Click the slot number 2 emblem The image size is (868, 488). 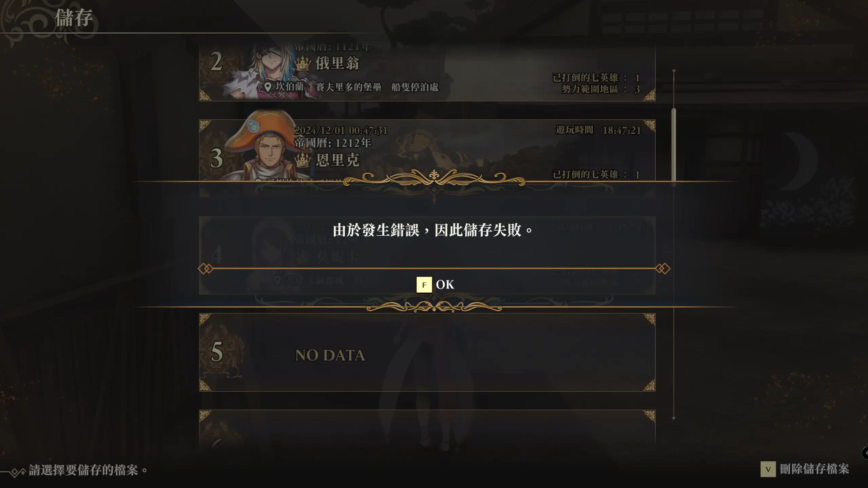217,62
